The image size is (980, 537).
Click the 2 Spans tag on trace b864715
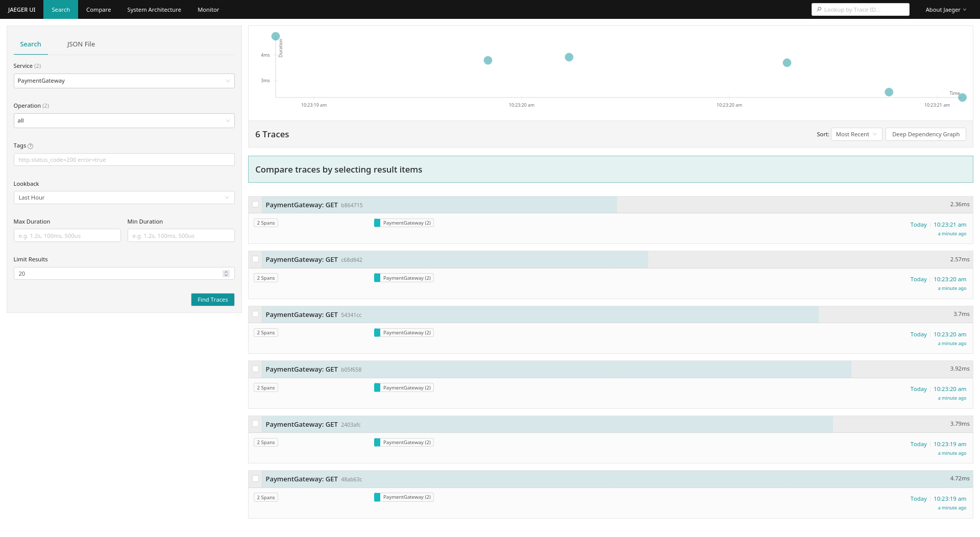point(266,223)
